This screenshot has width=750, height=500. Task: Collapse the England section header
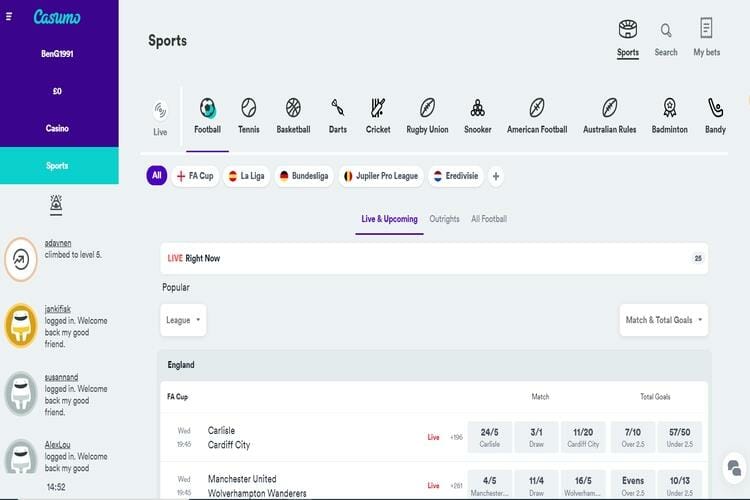click(x=434, y=365)
